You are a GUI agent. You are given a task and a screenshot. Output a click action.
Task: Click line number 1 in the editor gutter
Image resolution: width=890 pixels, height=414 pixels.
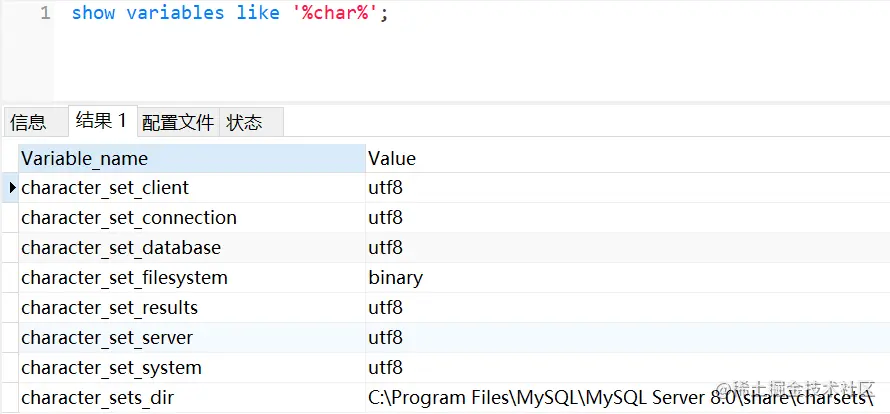[x=45, y=14]
